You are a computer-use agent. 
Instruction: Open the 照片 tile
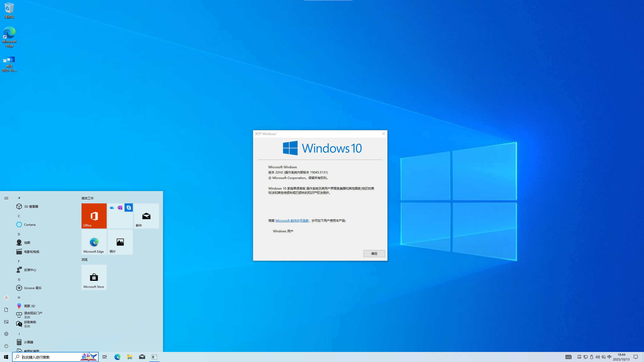pos(120,242)
